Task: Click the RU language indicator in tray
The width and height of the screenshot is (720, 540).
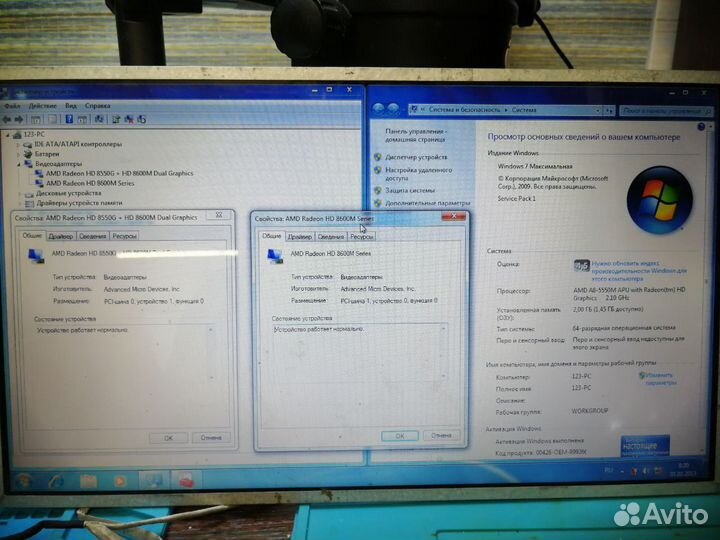Action: click(608, 471)
